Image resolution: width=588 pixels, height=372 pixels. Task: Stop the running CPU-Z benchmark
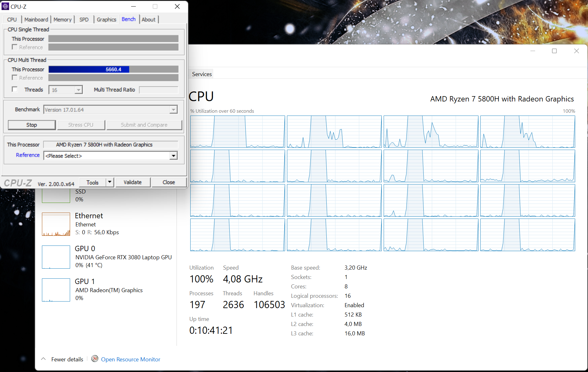point(32,125)
